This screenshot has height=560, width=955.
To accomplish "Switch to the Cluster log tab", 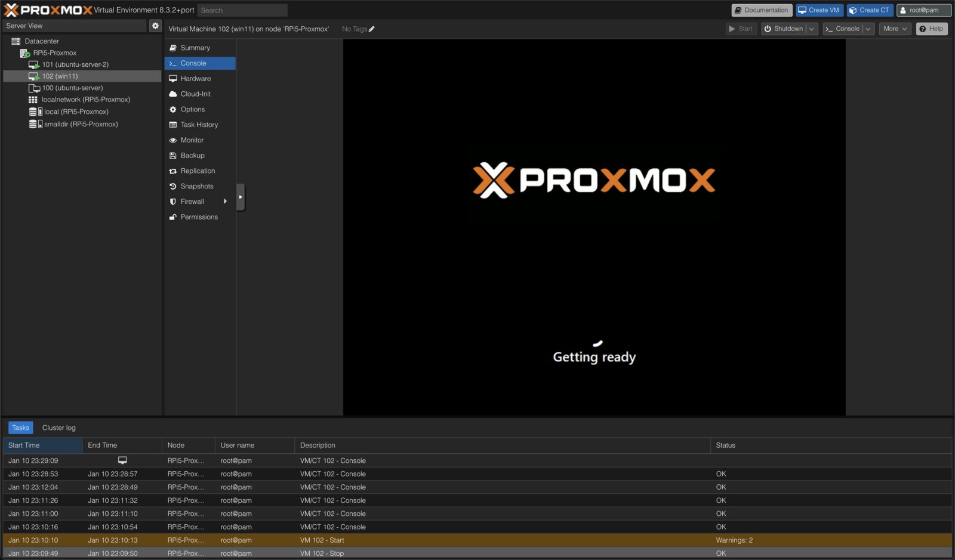I will coord(59,428).
